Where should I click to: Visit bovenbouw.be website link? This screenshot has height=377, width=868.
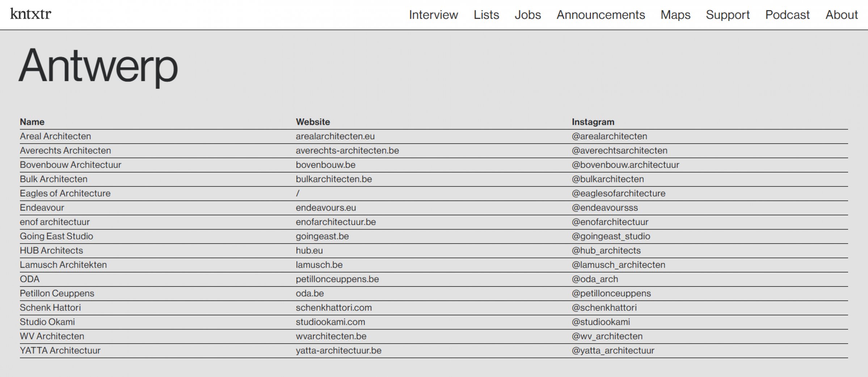(325, 165)
